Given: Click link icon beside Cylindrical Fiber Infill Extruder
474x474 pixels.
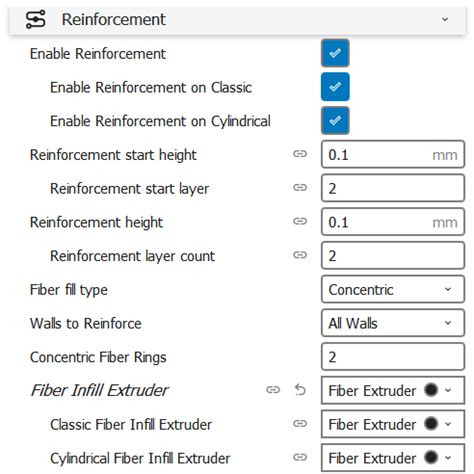Looking at the screenshot, I should click(x=300, y=457).
